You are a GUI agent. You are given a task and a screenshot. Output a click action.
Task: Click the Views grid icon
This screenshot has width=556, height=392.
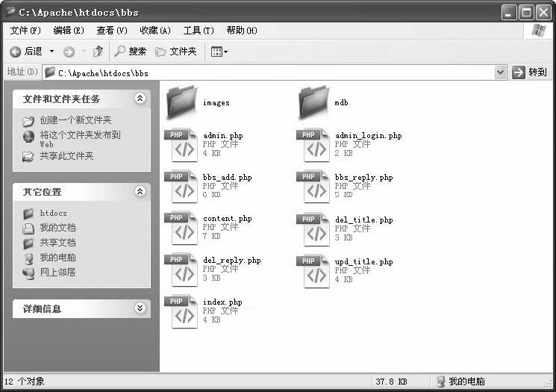point(216,52)
